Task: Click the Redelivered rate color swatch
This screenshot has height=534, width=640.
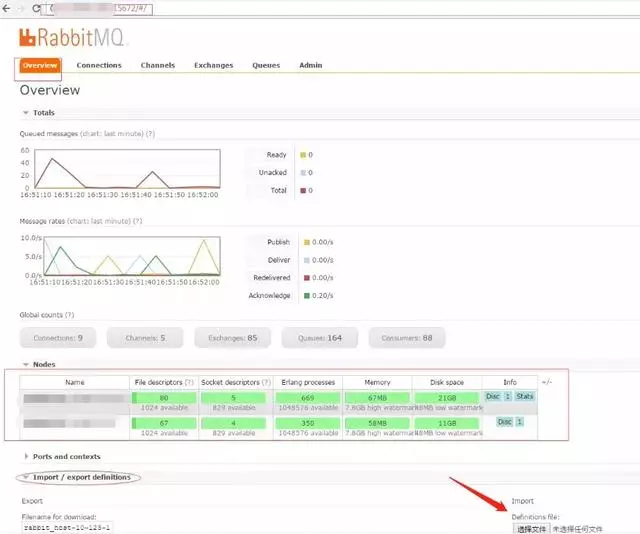Action: [307, 278]
